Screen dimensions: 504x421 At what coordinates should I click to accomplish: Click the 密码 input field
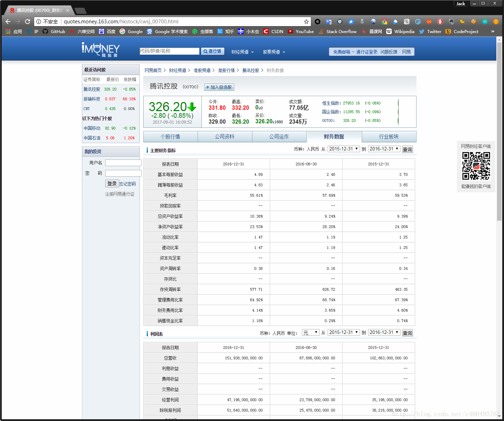click(x=123, y=173)
